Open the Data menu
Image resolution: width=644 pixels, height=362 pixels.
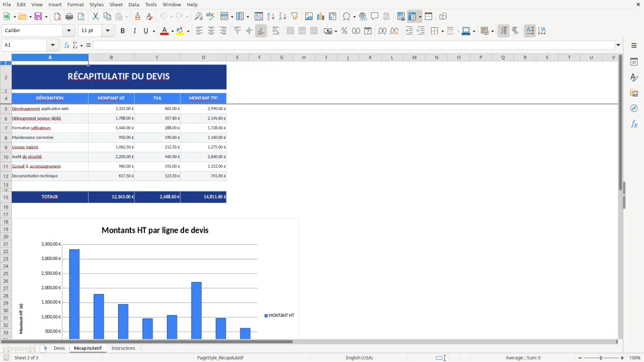click(x=134, y=4)
